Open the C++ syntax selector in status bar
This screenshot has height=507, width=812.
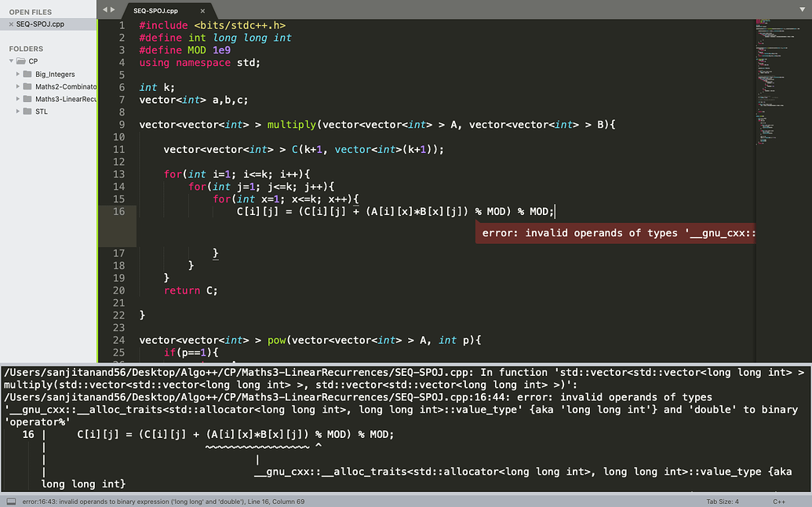(x=779, y=501)
